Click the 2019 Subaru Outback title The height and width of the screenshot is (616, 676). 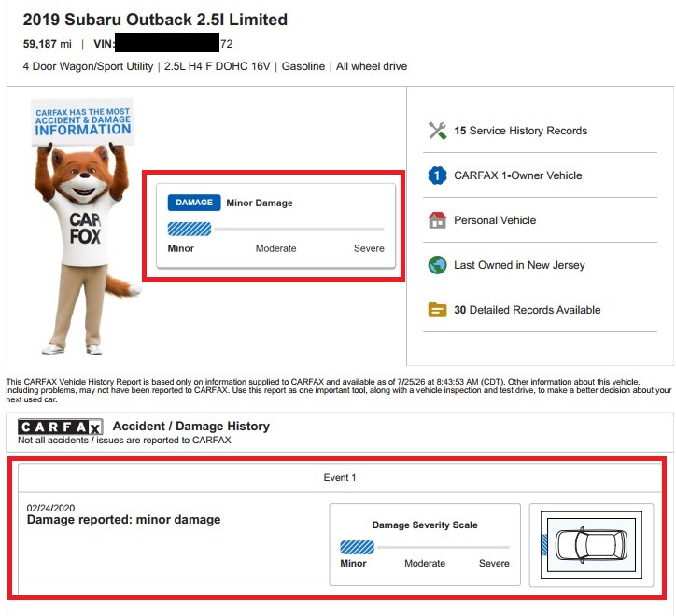[x=155, y=20]
